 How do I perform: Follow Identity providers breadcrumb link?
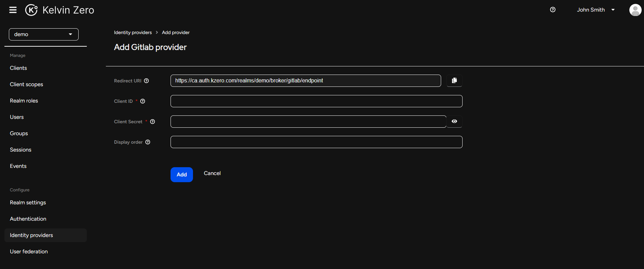(133, 33)
